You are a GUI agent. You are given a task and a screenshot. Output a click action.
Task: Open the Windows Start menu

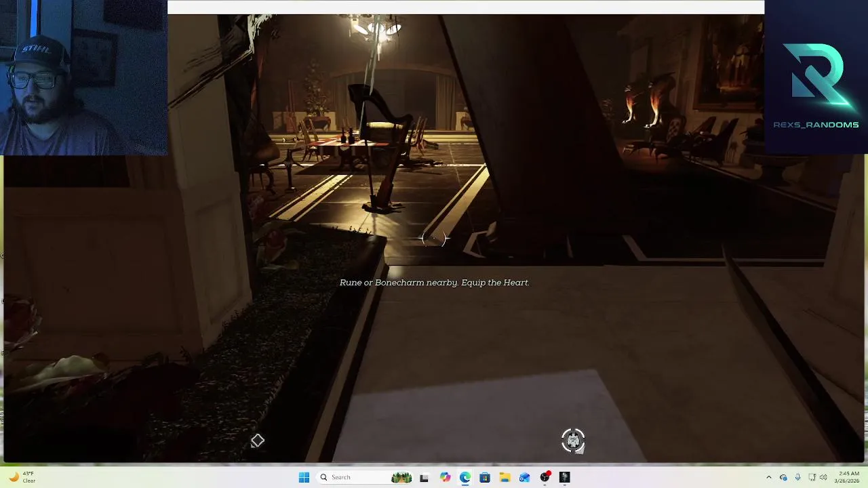[304, 477]
